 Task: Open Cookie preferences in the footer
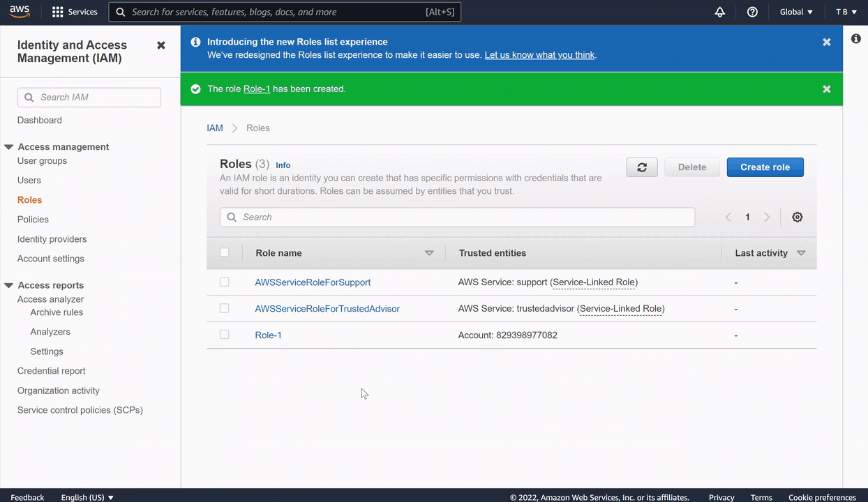[x=822, y=497]
